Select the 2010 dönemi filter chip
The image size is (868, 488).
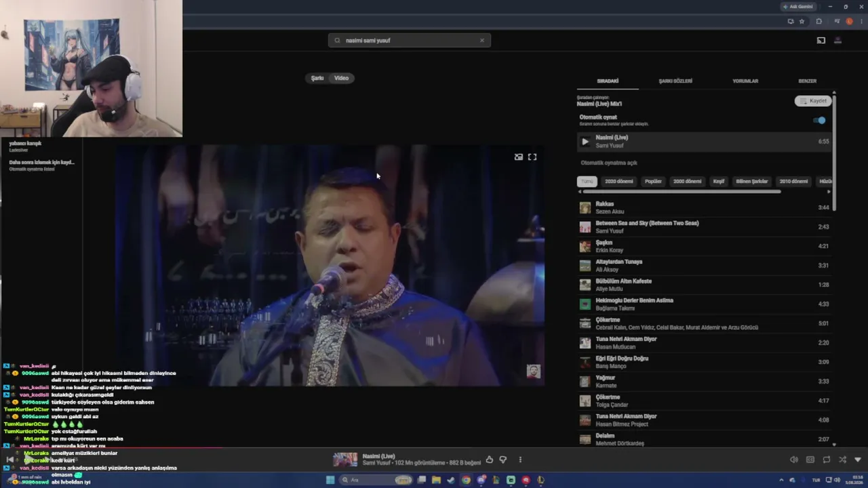pyautogui.click(x=794, y=182)
